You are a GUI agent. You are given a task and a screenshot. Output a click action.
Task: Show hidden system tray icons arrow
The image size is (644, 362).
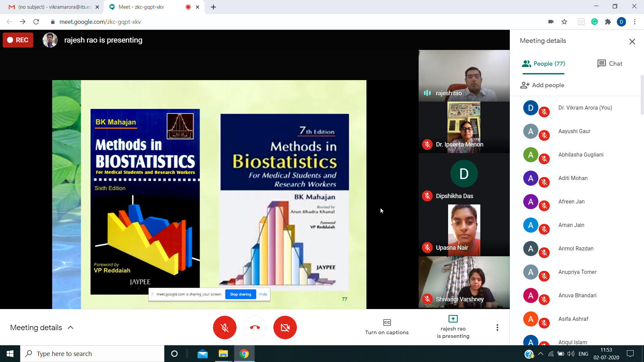541,354
